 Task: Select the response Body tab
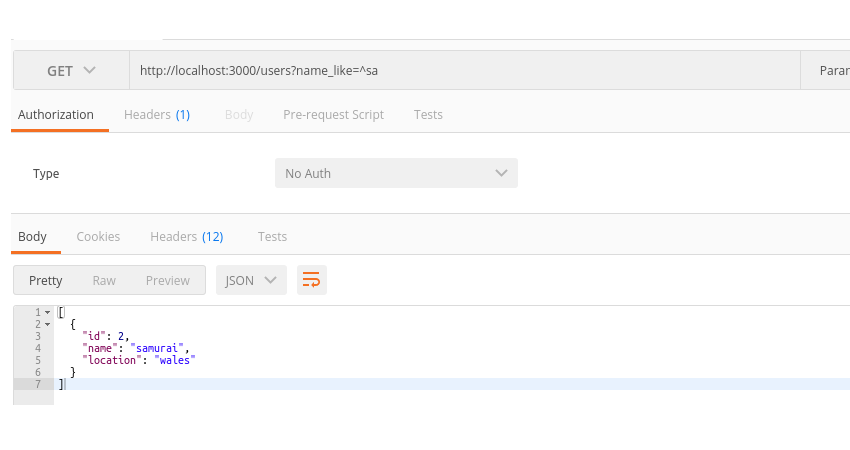pos(33,237)
